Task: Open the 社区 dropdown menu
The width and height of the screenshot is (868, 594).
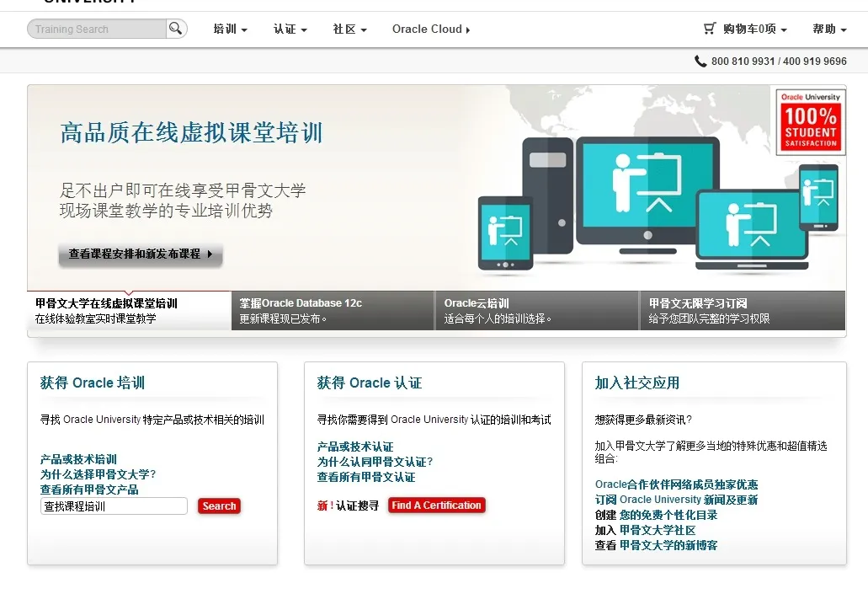Action: coord(349,29)
